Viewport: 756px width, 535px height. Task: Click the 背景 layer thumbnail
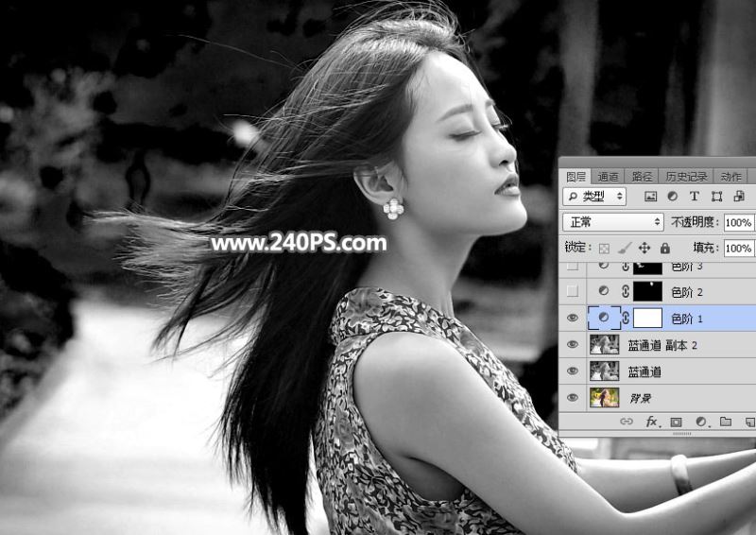click(604, 398)
